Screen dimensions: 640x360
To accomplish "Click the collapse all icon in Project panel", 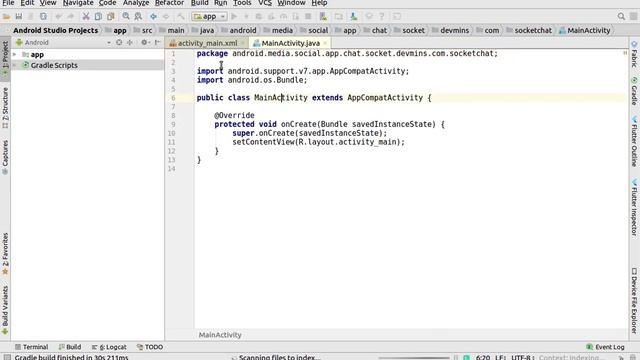I will (130, 42).
